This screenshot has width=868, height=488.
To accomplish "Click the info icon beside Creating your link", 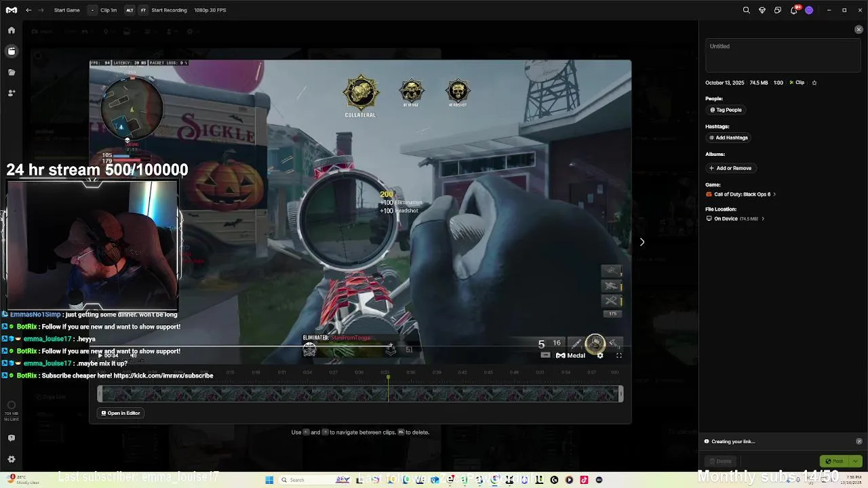I will tap(707, 441).
